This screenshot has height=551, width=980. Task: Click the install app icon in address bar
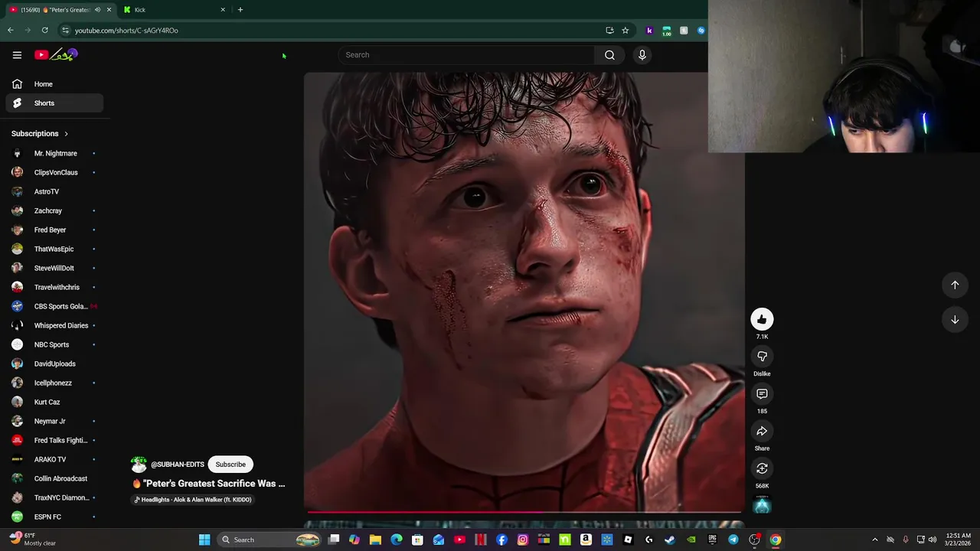(x=609, y=31)
